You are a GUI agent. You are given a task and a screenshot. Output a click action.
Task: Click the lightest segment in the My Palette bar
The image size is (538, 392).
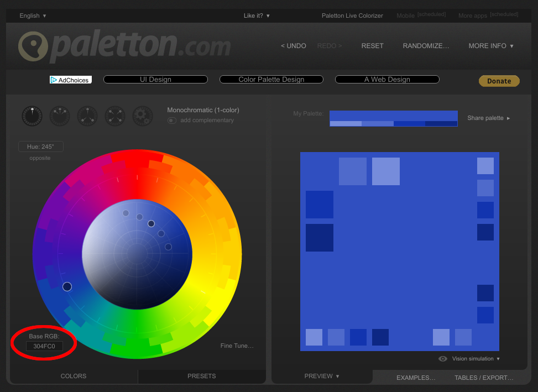click(346, 124)
